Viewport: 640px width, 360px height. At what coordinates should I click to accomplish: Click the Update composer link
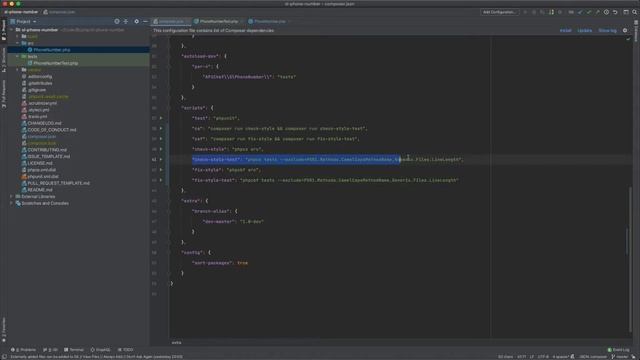(x=584, y=31)
